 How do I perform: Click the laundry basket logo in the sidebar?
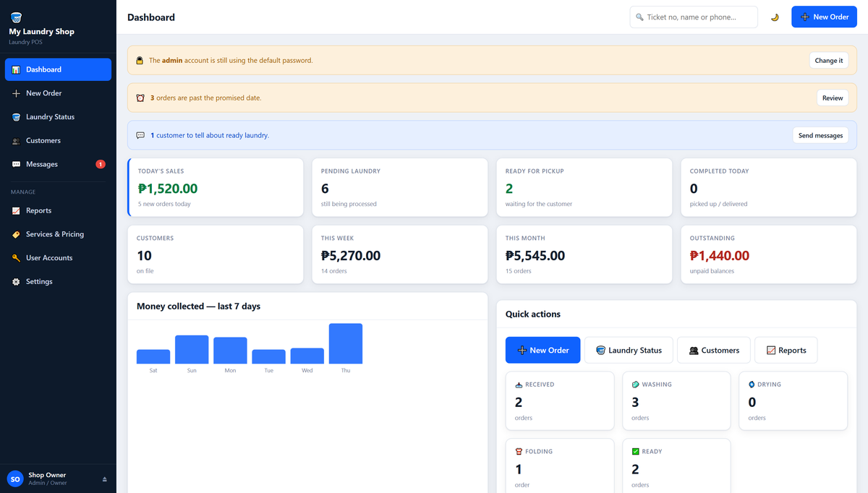16,17
